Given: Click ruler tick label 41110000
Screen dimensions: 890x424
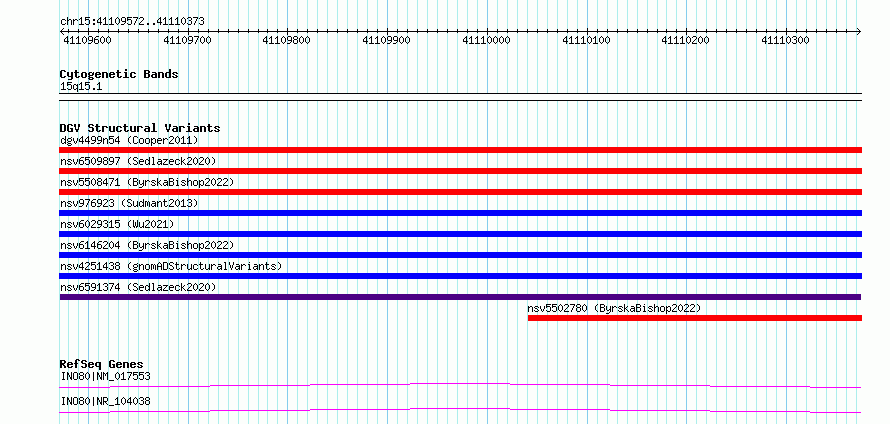Looking at the screenshot, I should click(486, 40).
